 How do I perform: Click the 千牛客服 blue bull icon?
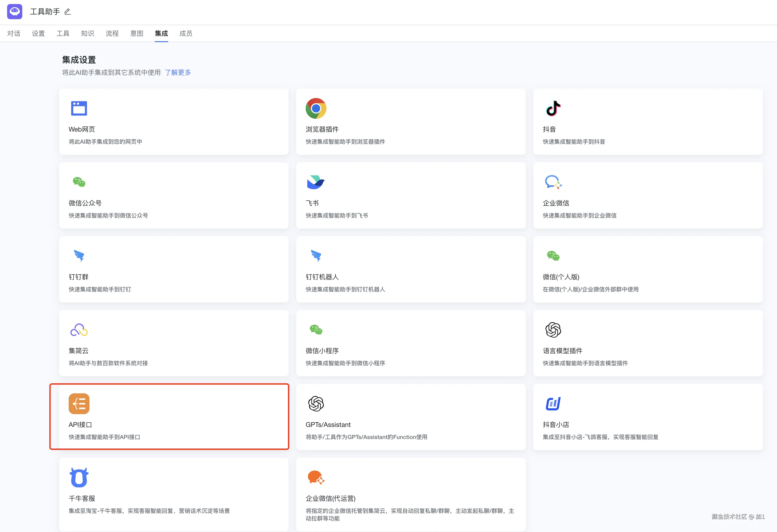[x=79, y=477]
